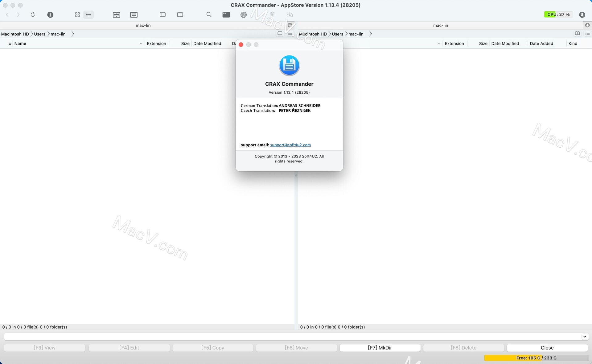592x364 pixels.
Task: Select the left mac-lin tab
Action: 143,25
